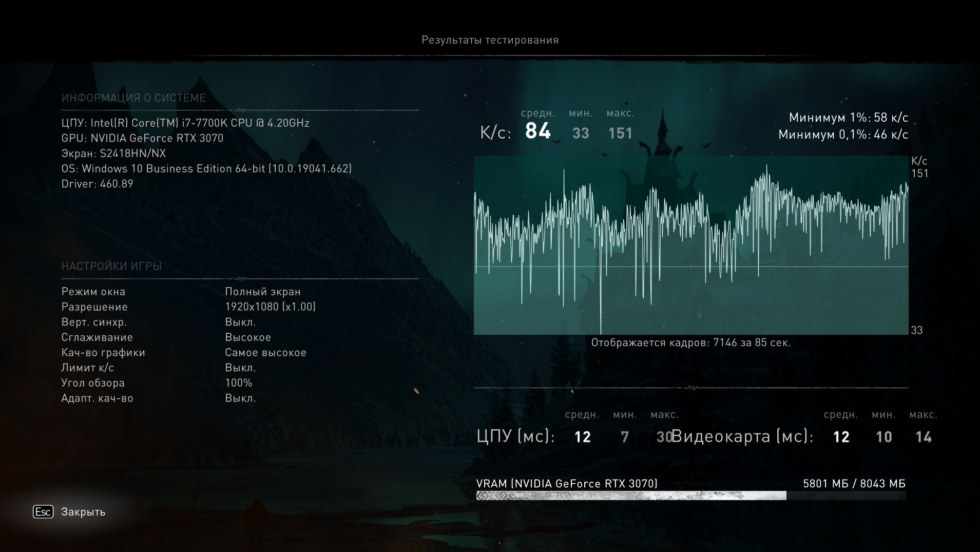
Task: Click the minimum FPS value 33 beside К/с
Action: tap(581, 134)
